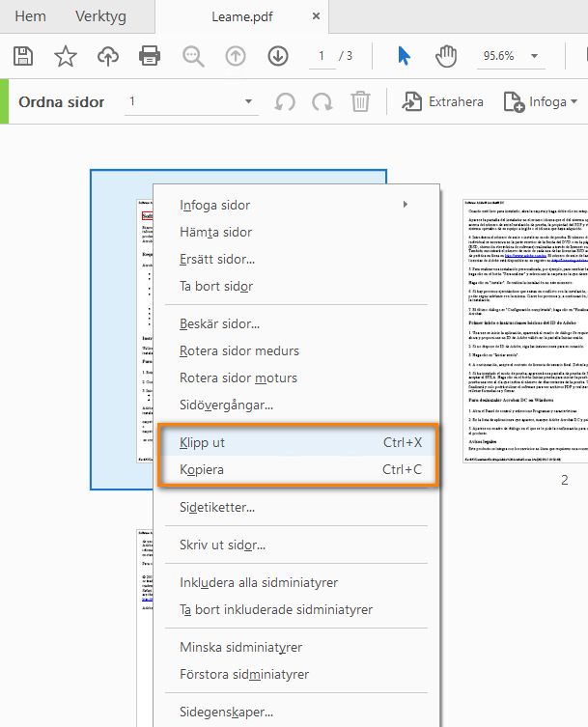Screen dimensions: 588x727
Task: Bookmark the file with the star icon
Action: 66,56
